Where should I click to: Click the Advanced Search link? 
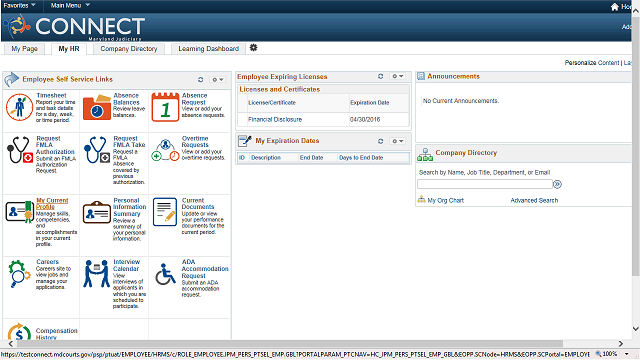click(x=534, y=200)
